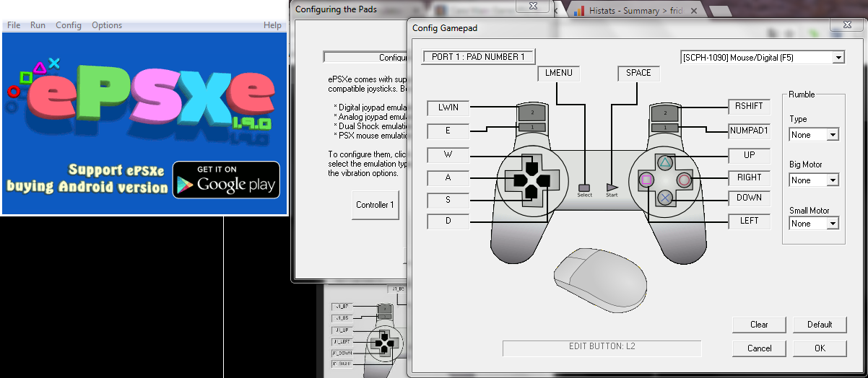Click the Default button
868x378 pixels.
coord(820,325)
